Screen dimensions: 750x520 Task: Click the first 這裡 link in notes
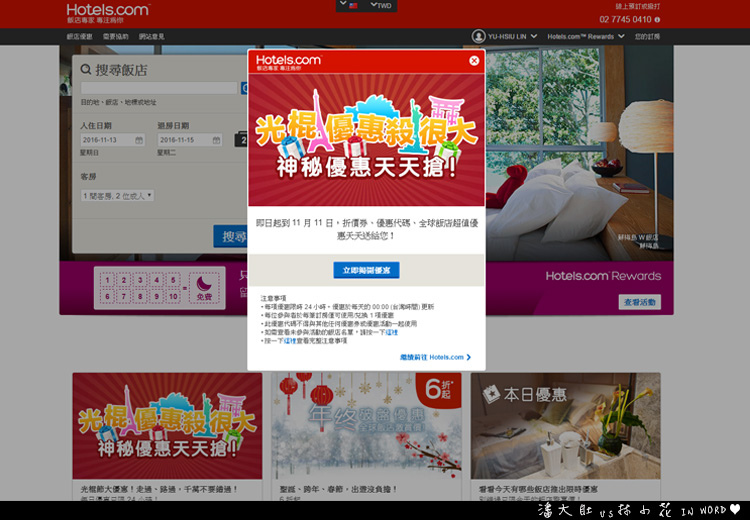tap(391, 332)
